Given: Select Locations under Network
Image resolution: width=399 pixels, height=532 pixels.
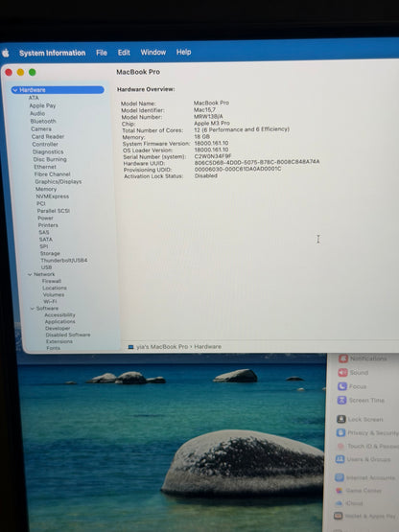Looking at the screenshot, I should (55, 288).
